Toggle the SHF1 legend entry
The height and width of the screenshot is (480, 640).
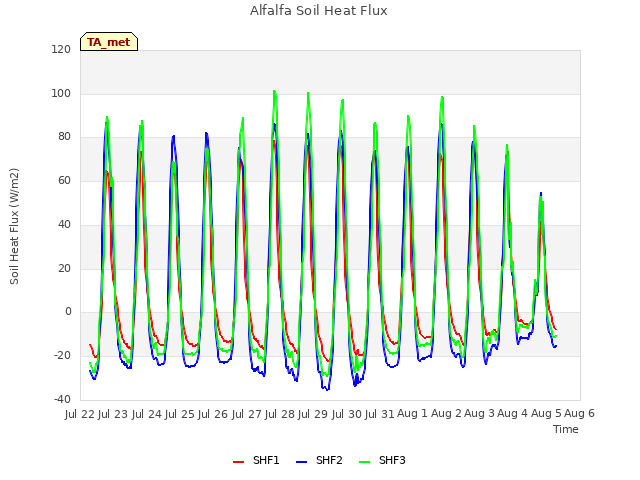[x=256, y=460]
